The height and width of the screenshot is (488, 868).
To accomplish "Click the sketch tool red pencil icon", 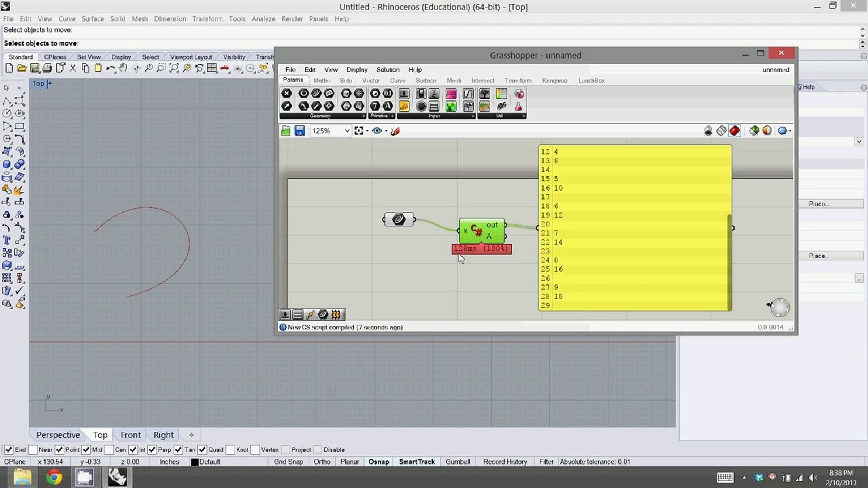I will (x=395, y=131).
